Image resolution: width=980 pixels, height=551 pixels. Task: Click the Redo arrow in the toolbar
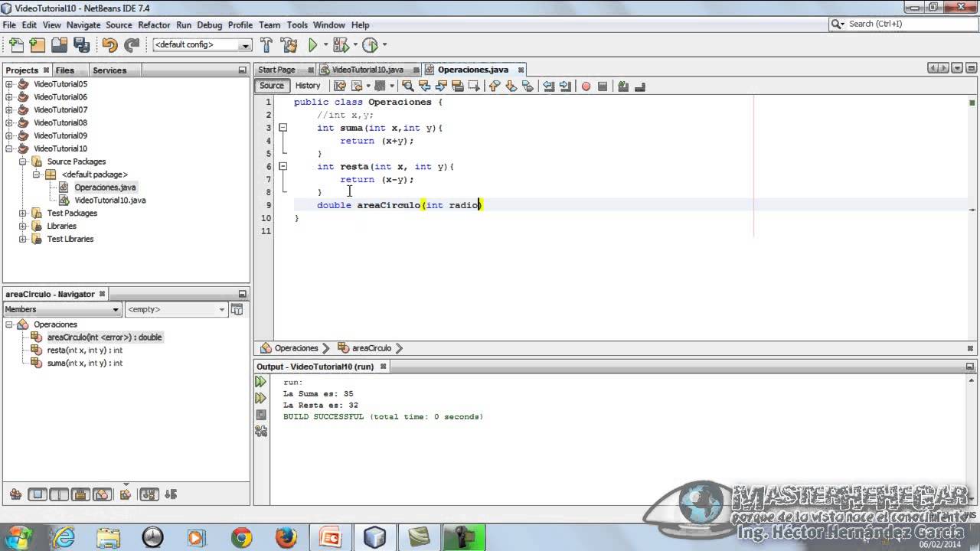[x=132, y=45]
